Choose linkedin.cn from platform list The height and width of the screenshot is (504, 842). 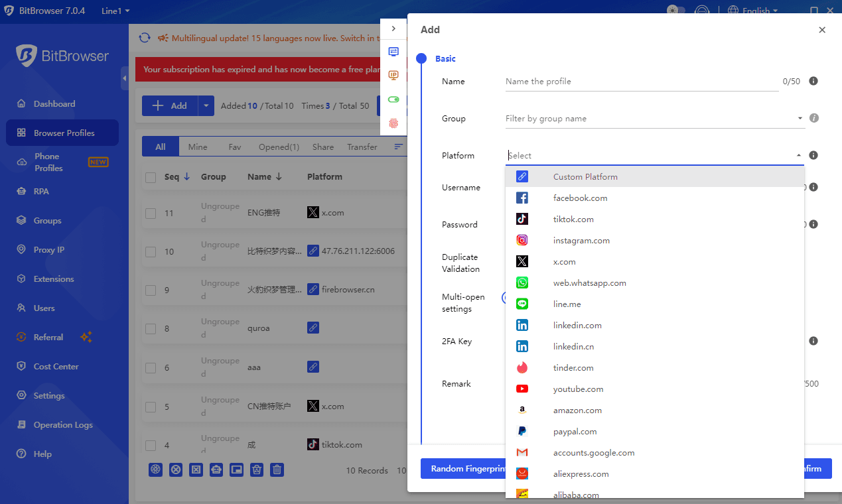point(654,346)
